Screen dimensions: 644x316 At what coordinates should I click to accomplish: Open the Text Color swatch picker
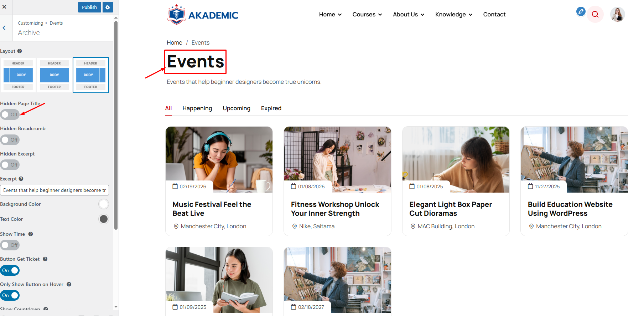(x=104, y=219)
